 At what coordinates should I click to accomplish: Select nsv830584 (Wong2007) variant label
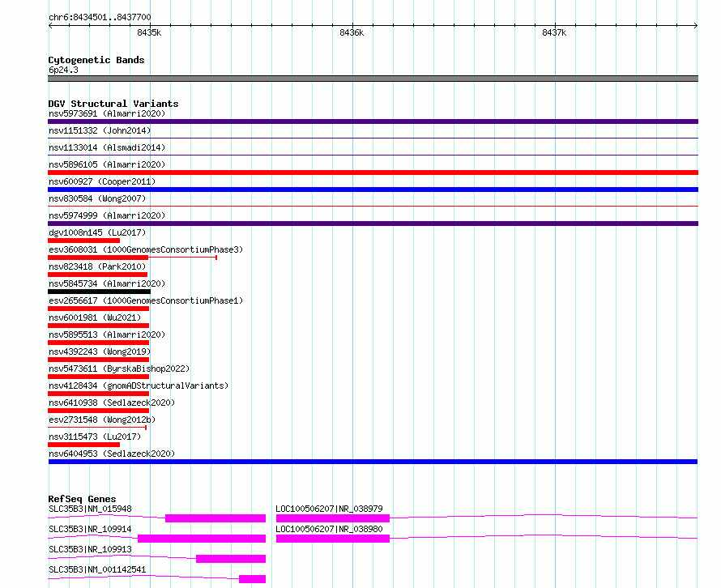click(97, 198)
